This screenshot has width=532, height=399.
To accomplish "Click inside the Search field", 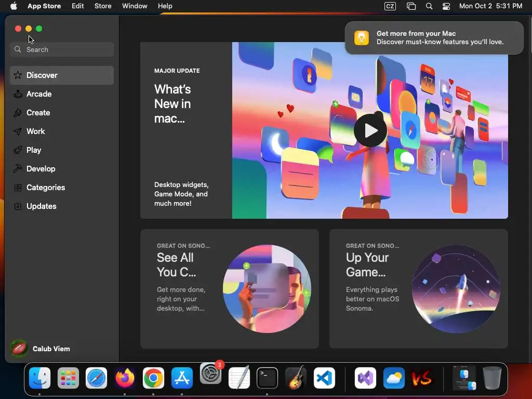I will point(62,49).
